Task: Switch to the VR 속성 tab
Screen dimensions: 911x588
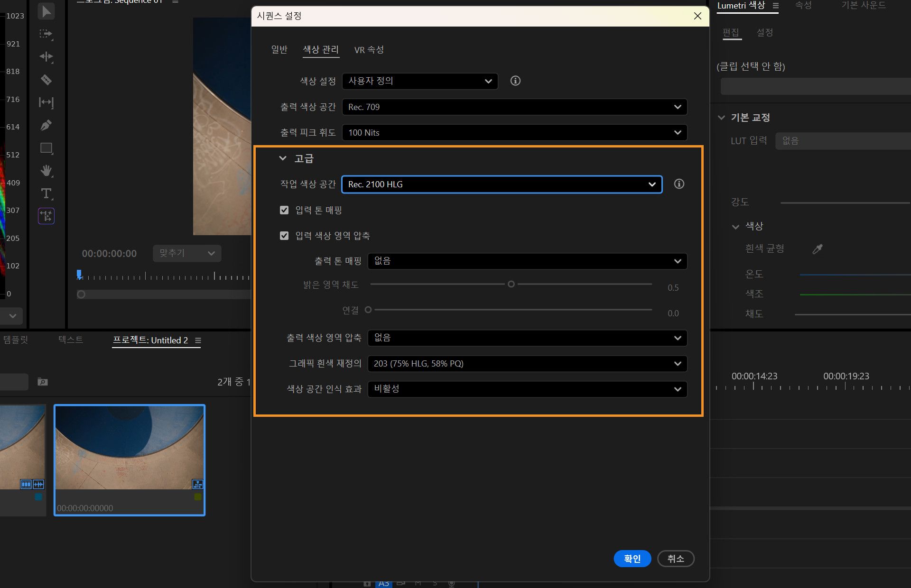Action: (x=369, y=49)
